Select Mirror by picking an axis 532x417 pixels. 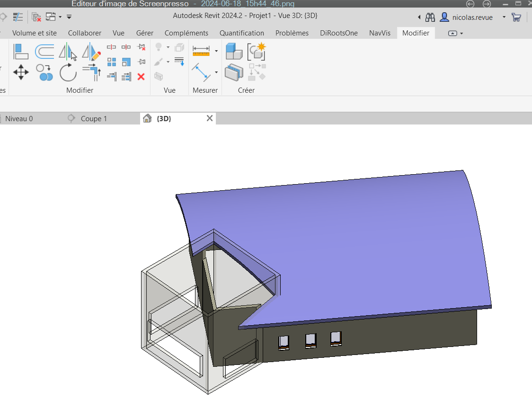(x=68, y=51)
